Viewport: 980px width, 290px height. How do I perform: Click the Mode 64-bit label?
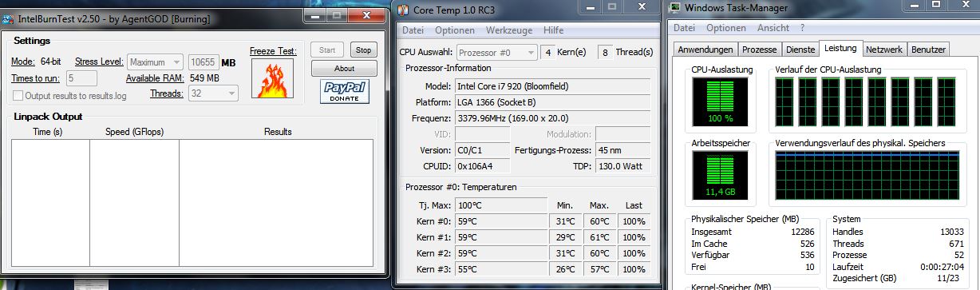pos(37,62)
